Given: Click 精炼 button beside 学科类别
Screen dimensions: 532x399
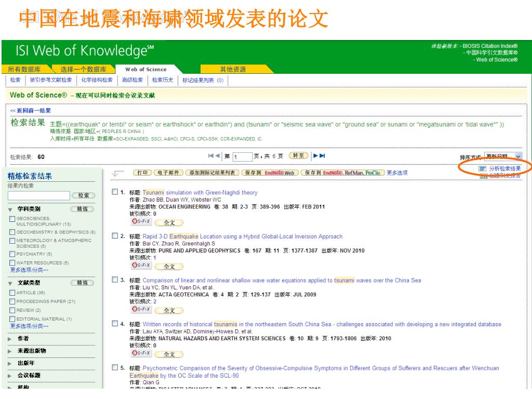Looking at the screenshot, I should (x=83, y=209).
